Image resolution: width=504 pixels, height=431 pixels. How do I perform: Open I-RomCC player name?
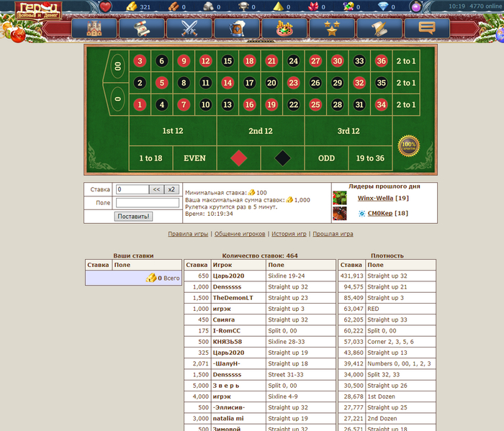point(227,331)
